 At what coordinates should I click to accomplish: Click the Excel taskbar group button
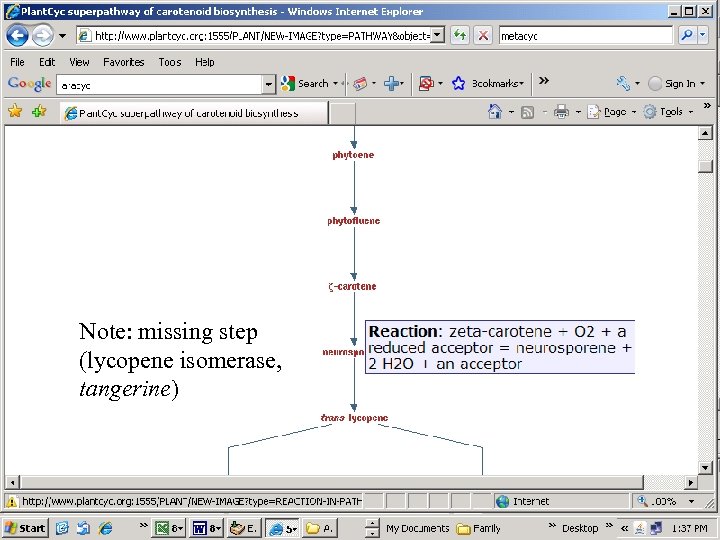pos(169,528)
